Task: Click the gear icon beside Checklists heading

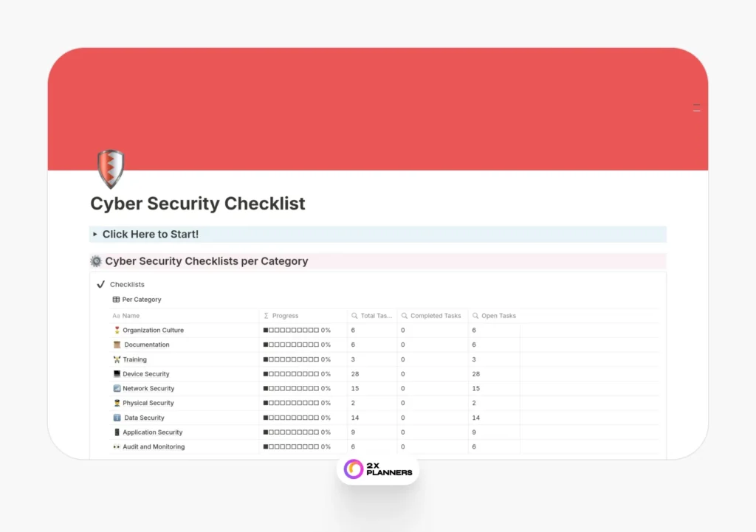Action: pyautogui.click(x=96, y=261)
